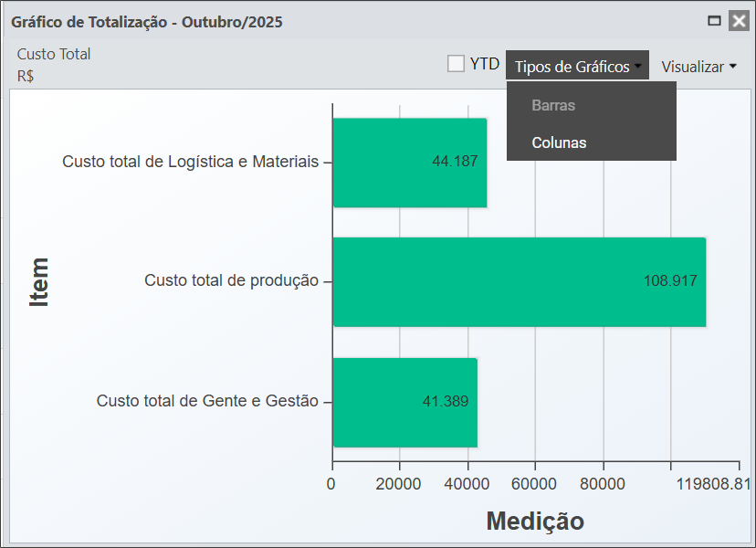Click the Custo Total heading text
The width and height of the screenshot is (756, 548).
tap(54, 54)
